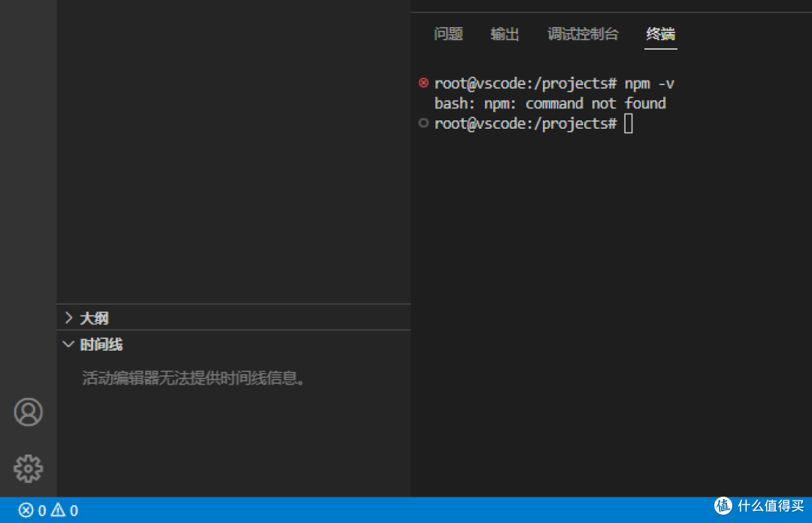This screenshot has width=812, height=523.
Task: Switch to the 问题 tab
Action: point(448,34)
